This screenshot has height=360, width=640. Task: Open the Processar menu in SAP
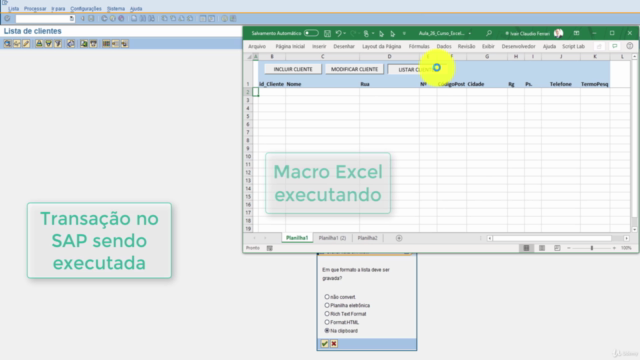coord(35,9)
